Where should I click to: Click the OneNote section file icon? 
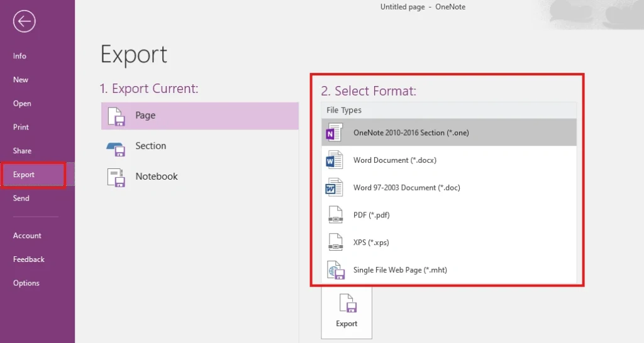[334, 133]
